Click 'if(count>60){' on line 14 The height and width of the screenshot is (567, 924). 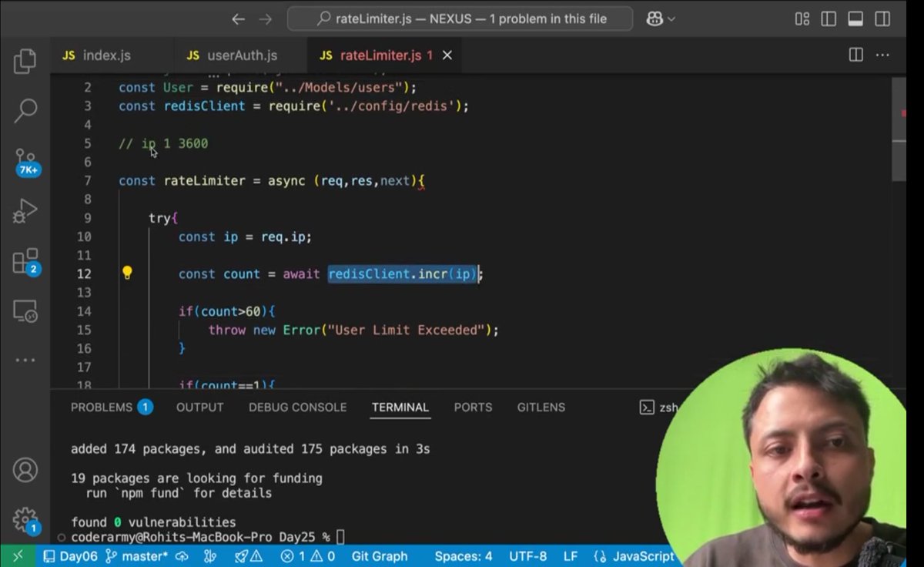[x=226, y=311]
